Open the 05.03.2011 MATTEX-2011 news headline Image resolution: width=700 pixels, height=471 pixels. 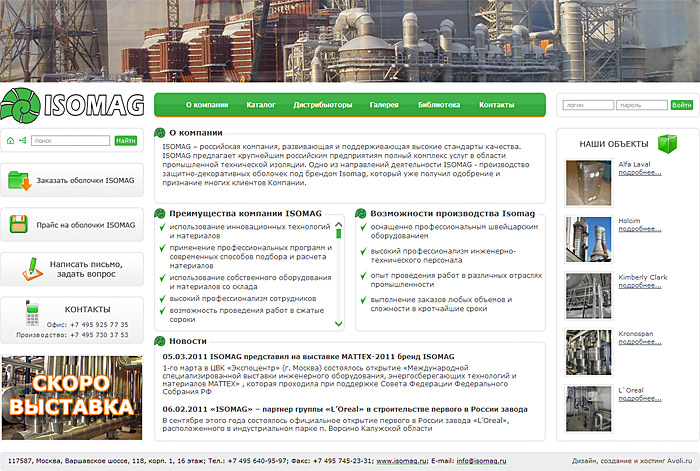coord(308,357)
